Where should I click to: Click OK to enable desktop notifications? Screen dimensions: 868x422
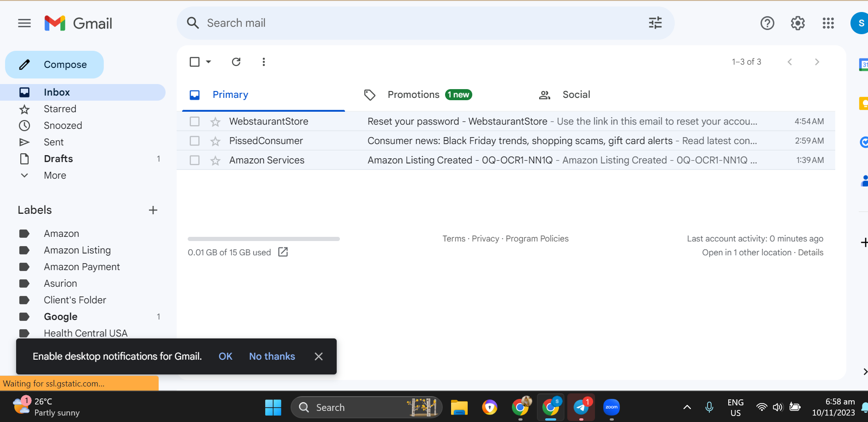226,356
